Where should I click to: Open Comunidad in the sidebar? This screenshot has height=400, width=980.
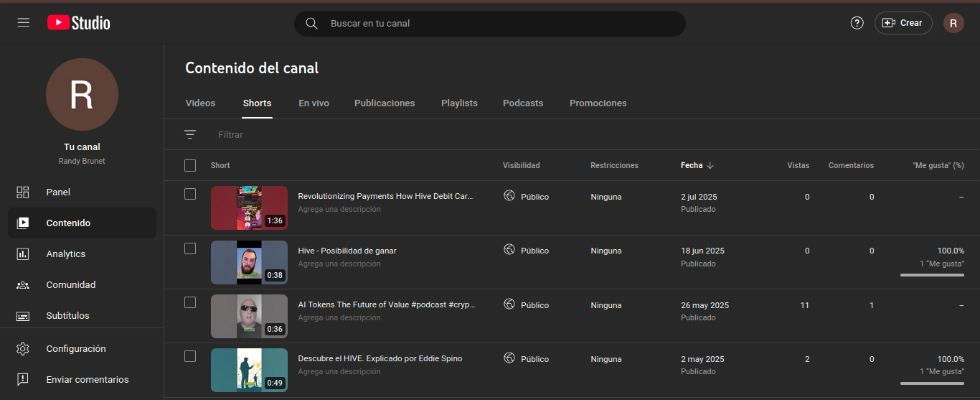(82, 285)
